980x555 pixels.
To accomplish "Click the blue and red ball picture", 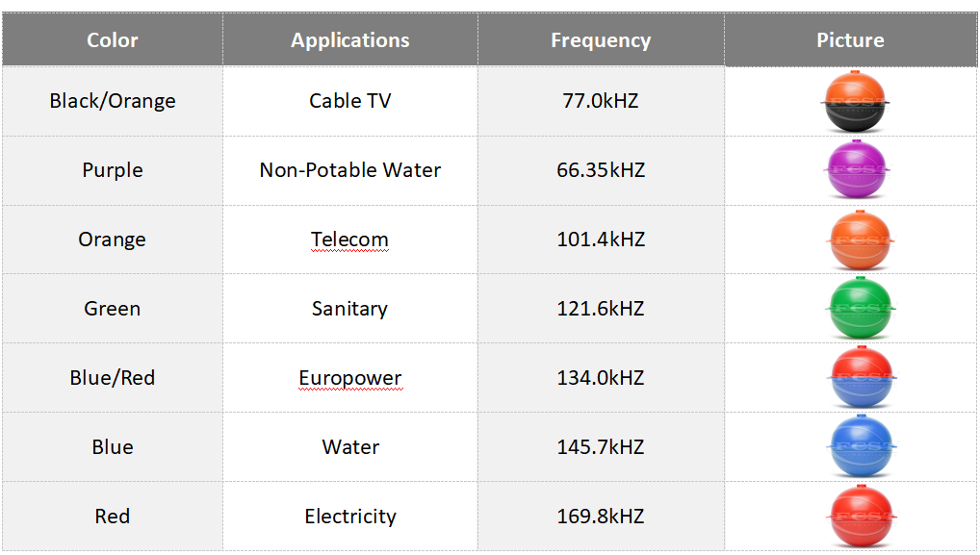I will [860, 378].
